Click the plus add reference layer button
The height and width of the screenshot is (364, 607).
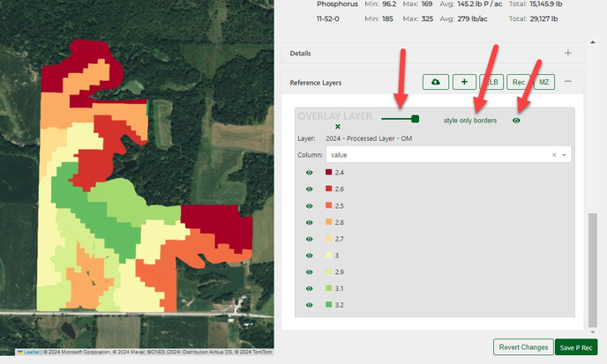[464, 82]
